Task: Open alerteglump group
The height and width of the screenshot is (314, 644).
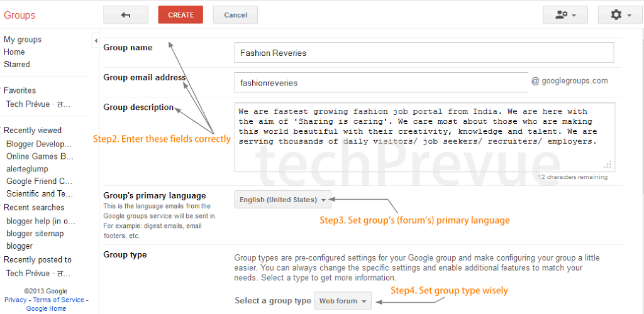Action: tap(27, 169)
